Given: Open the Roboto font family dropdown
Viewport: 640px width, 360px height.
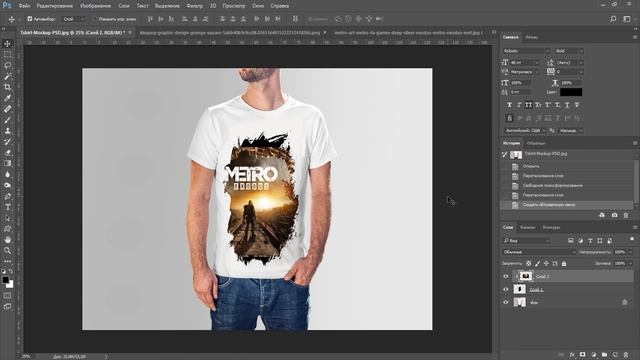Looking at the screenshot, I should coord(526,51).
